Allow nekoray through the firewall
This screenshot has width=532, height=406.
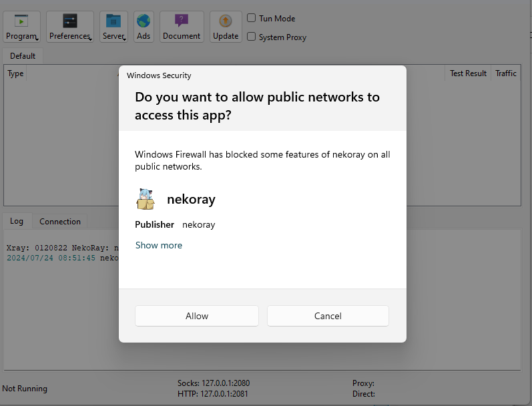pyautogui.click(x=197, y=316)
